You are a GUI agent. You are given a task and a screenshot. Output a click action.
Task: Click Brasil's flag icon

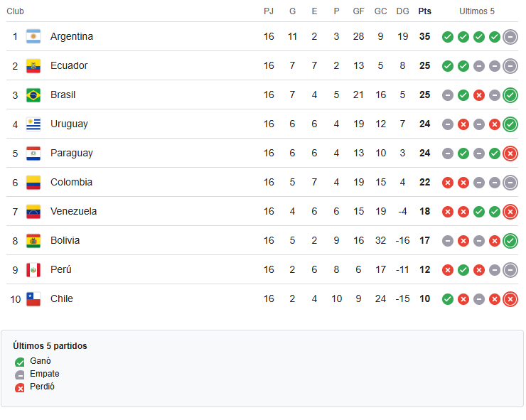pos(33,95)
